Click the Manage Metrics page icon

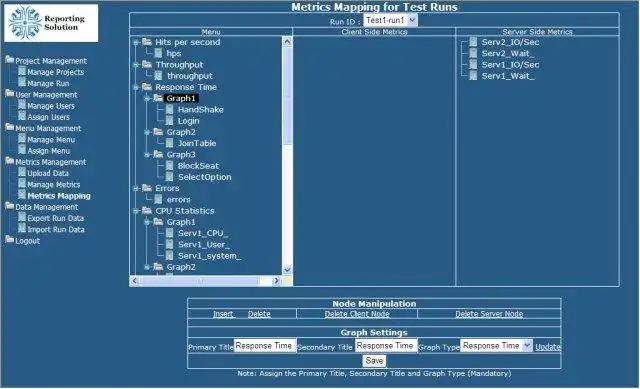[x=22, y=184]
